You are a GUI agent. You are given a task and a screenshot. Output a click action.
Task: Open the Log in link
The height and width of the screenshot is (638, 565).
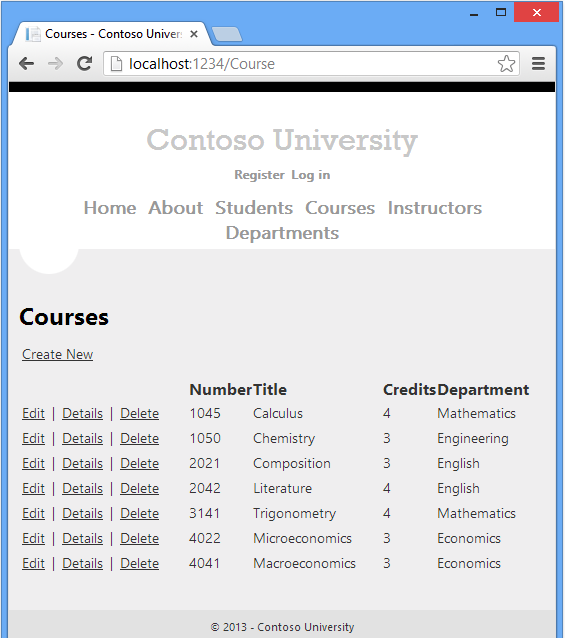(310, 175)
